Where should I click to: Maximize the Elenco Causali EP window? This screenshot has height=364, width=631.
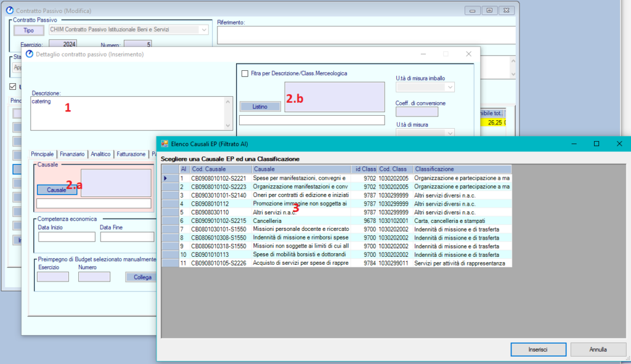(596, 144)
